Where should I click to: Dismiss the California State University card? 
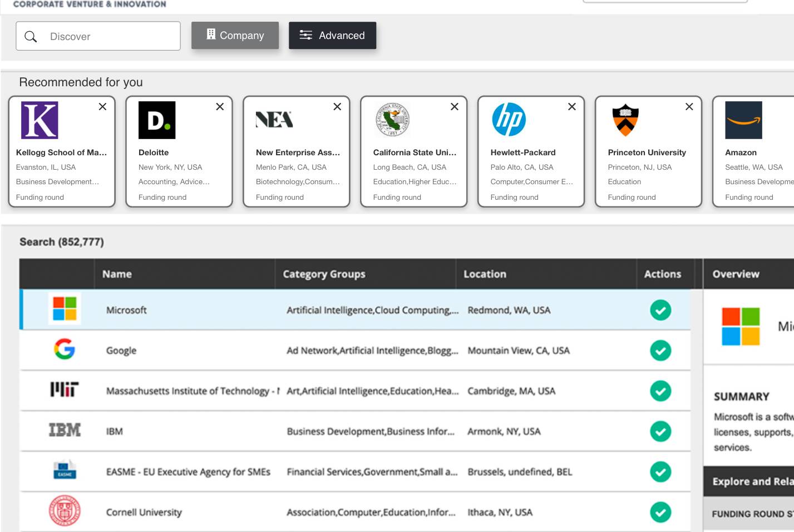pos(455,106)
